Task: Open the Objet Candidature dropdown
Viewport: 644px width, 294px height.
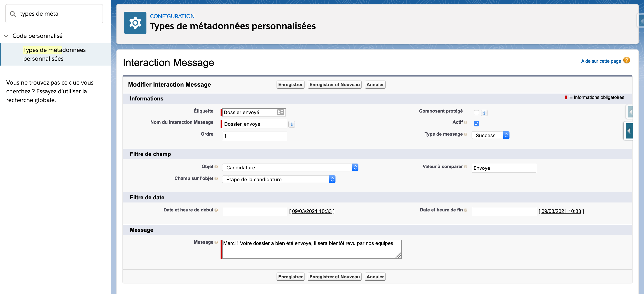Action: 290,167
